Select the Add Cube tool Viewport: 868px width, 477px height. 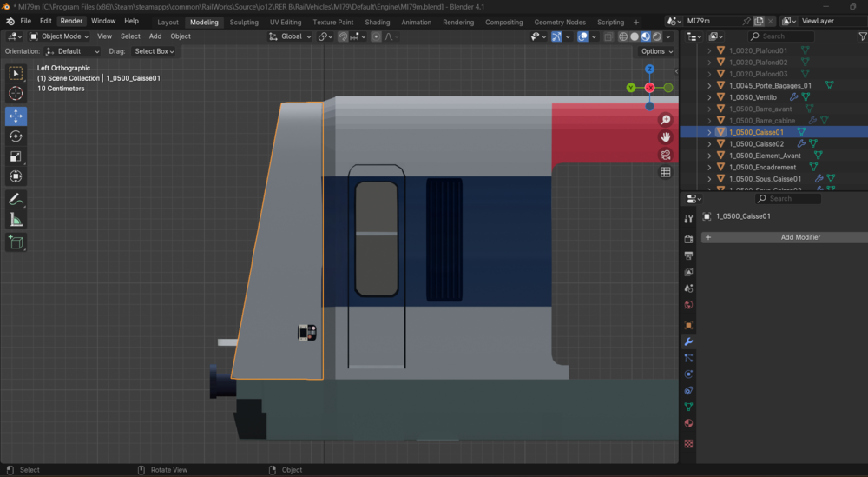pyautogui.click(x=16, y=242)
